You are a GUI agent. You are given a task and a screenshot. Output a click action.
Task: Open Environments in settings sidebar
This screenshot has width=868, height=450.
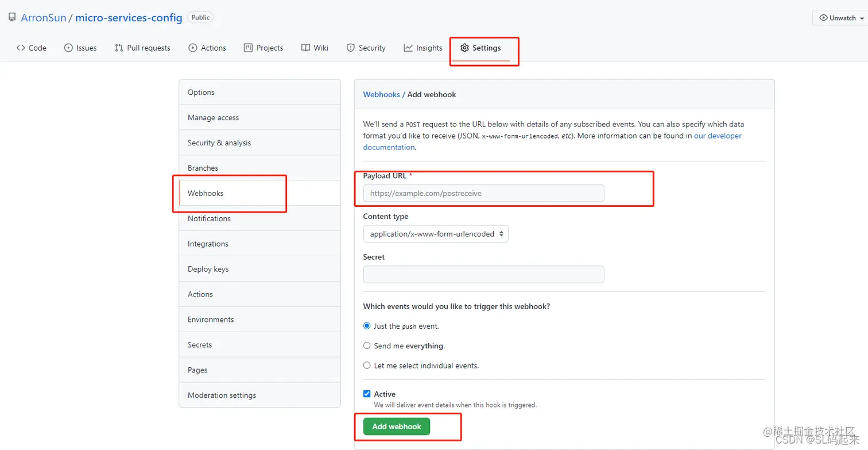[259, 320]
